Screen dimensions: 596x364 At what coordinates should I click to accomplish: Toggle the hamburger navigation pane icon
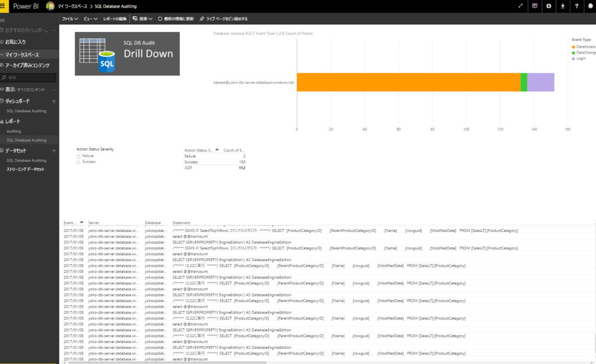coord(2,20)
